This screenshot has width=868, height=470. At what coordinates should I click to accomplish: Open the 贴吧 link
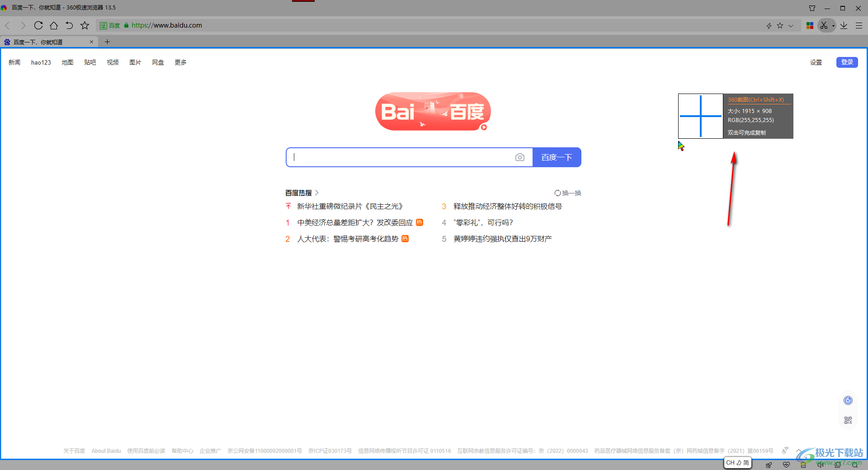tap(90, 62)
